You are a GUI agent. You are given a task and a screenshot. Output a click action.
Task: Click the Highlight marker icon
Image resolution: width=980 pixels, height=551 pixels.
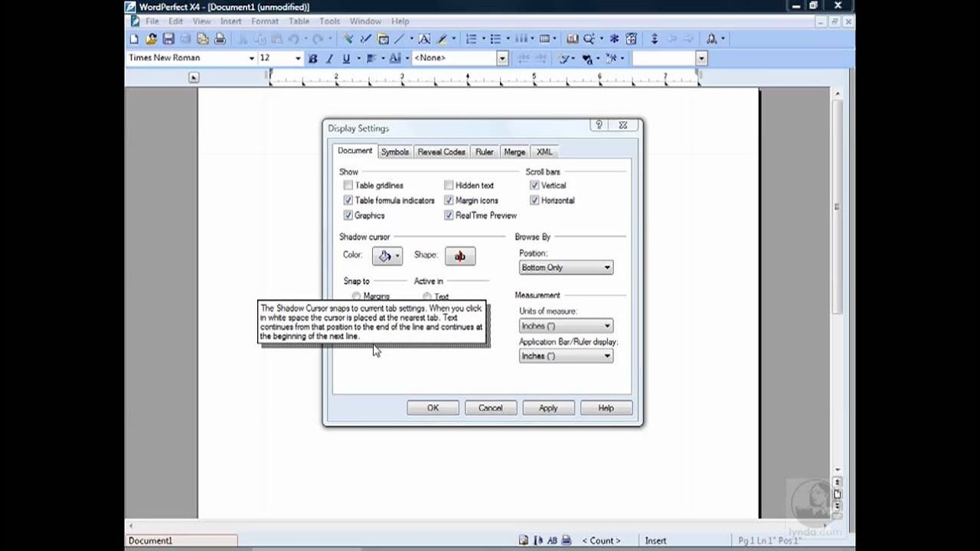[x=442, y=38]
